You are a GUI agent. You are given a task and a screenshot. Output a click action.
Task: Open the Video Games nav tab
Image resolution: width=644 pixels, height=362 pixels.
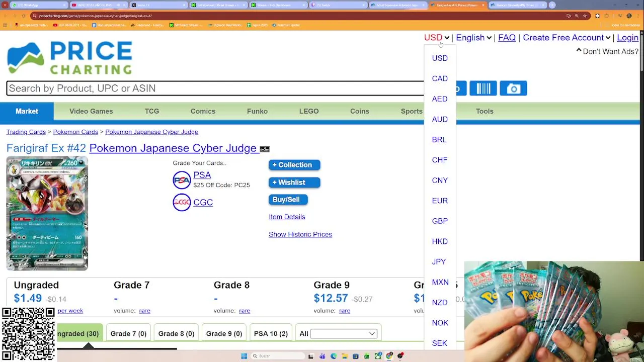click(x=91, y=111)
